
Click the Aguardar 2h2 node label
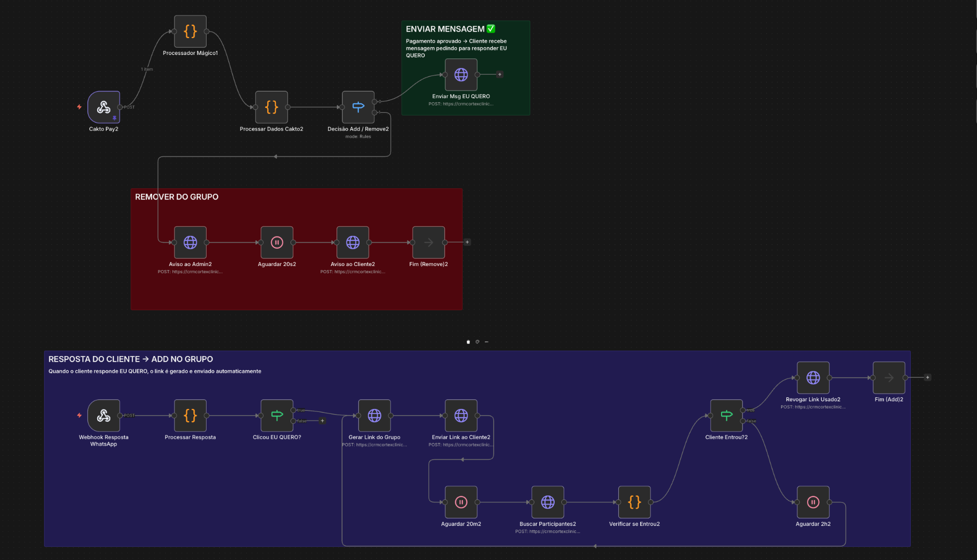click(813, 524)
